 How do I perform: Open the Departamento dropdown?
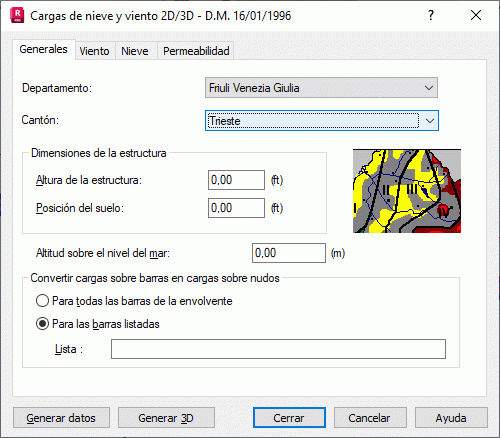pos(321,88)
